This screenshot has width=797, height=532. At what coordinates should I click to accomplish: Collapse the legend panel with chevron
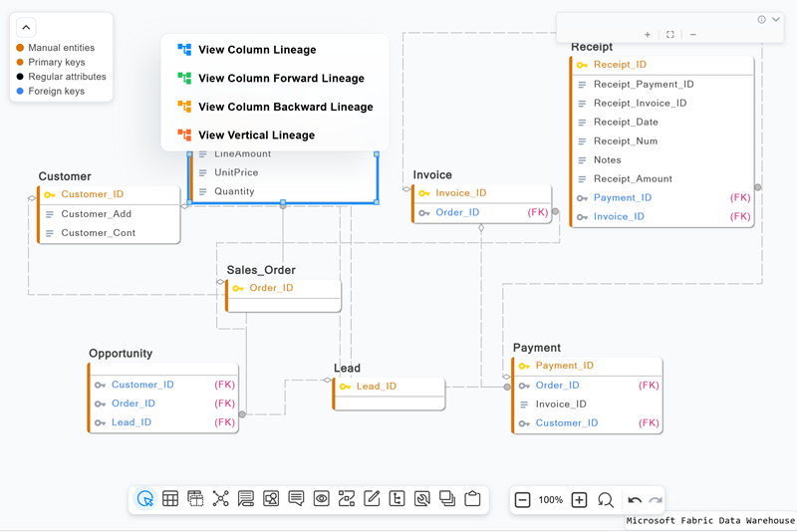(26, 28)
